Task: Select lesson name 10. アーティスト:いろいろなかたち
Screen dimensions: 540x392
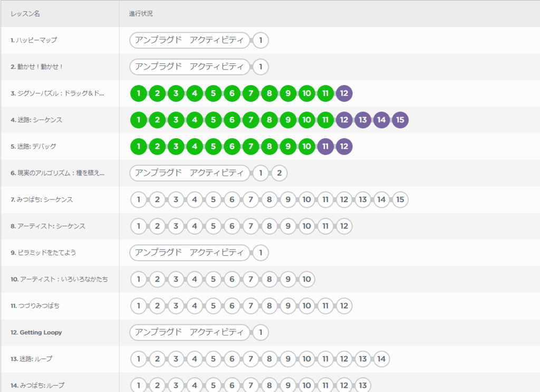Action: pos(59,279)
